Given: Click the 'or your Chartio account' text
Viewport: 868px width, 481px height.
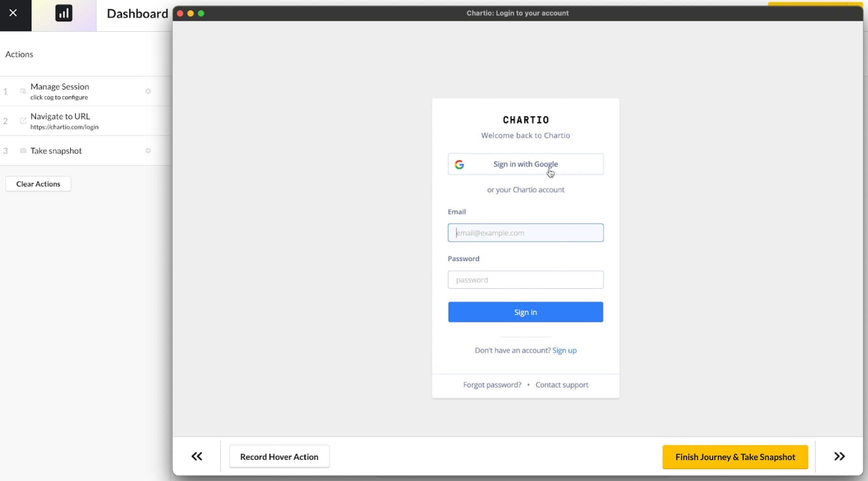Looking at the screenshot, I should [526, 190].
